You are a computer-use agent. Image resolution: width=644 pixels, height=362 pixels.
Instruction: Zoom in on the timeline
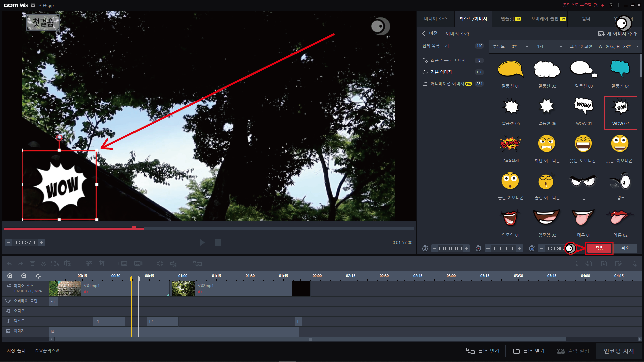point(10,276)
